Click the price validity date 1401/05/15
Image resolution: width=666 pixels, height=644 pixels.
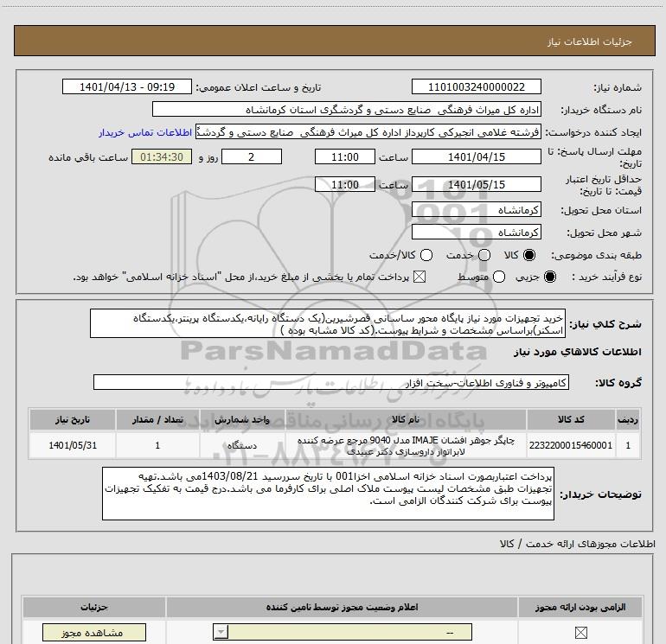coord(476,184)
